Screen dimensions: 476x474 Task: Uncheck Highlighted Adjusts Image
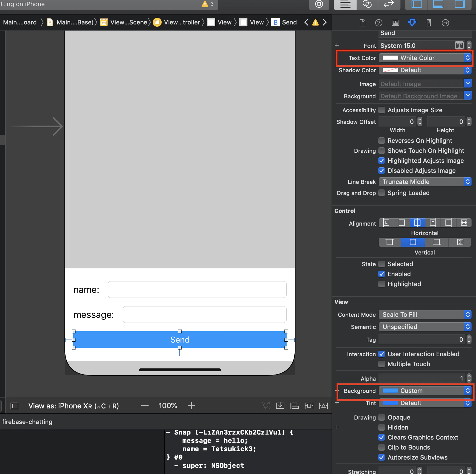[x=382, y=161]
